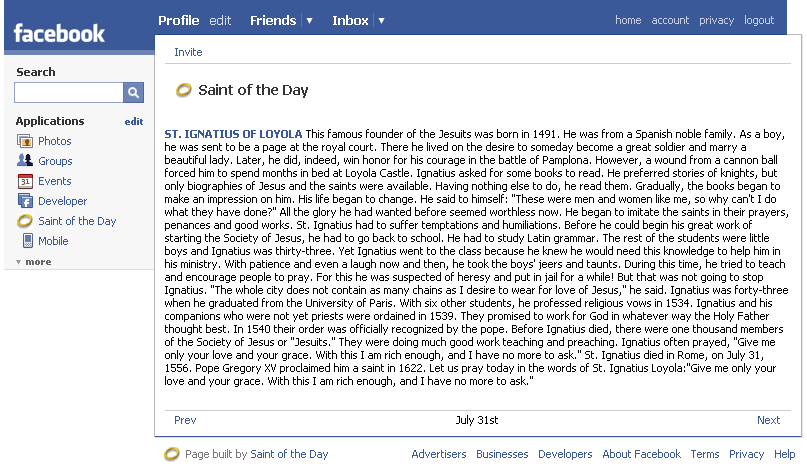Click the Groups sidebar icon
This screenshot has height=470, width=807.
pyautogui.click(x=26, y=161)
